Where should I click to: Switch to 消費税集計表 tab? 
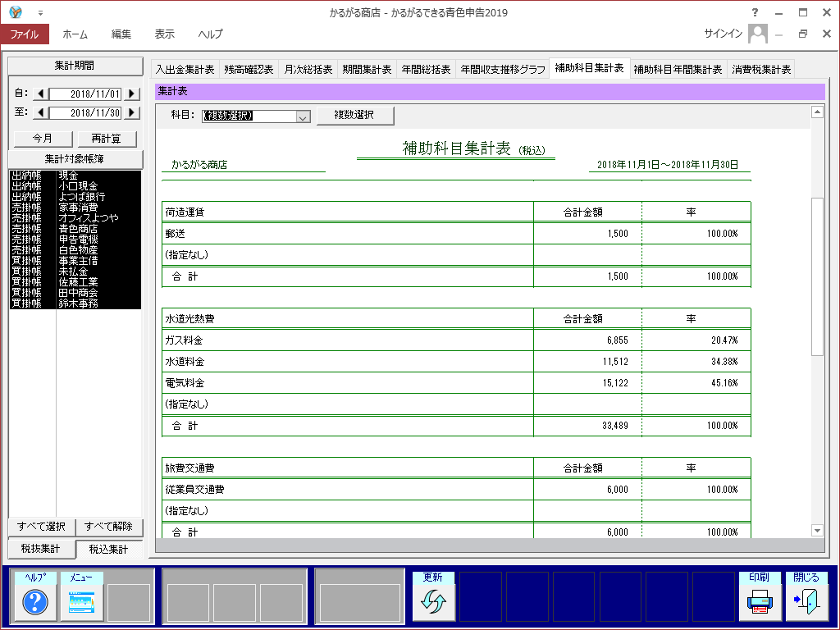(x=761, y=69)
